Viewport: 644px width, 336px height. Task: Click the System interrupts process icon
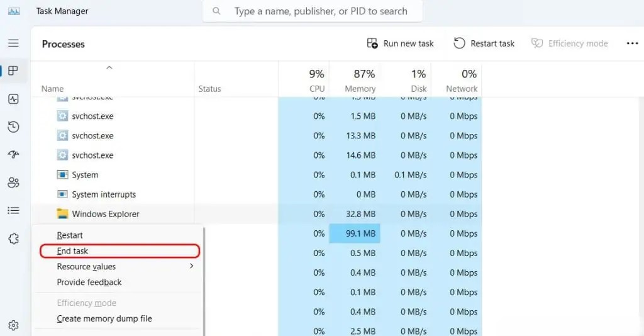[62, 194]
